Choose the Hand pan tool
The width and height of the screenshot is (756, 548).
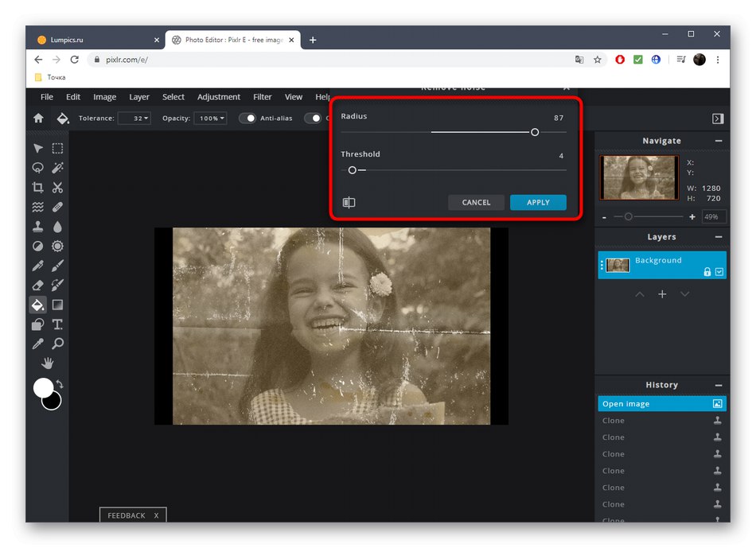point(48,363)
